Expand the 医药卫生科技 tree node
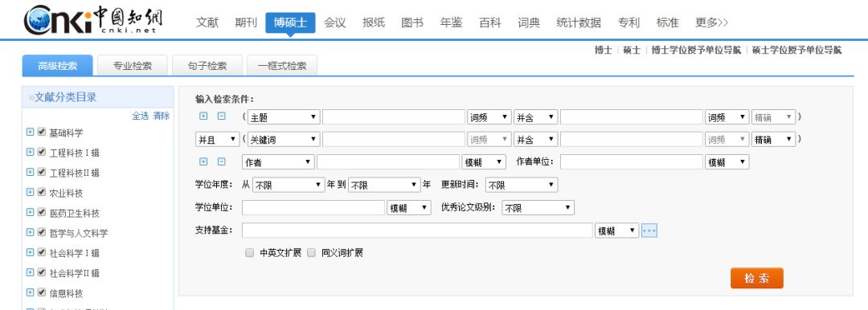 click(30, 212)
